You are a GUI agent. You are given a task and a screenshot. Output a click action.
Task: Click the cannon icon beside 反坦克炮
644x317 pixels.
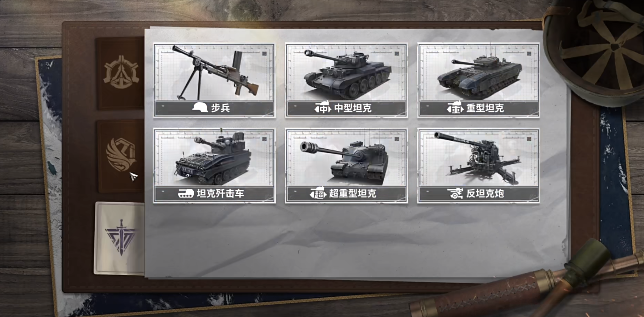(455, 193)
